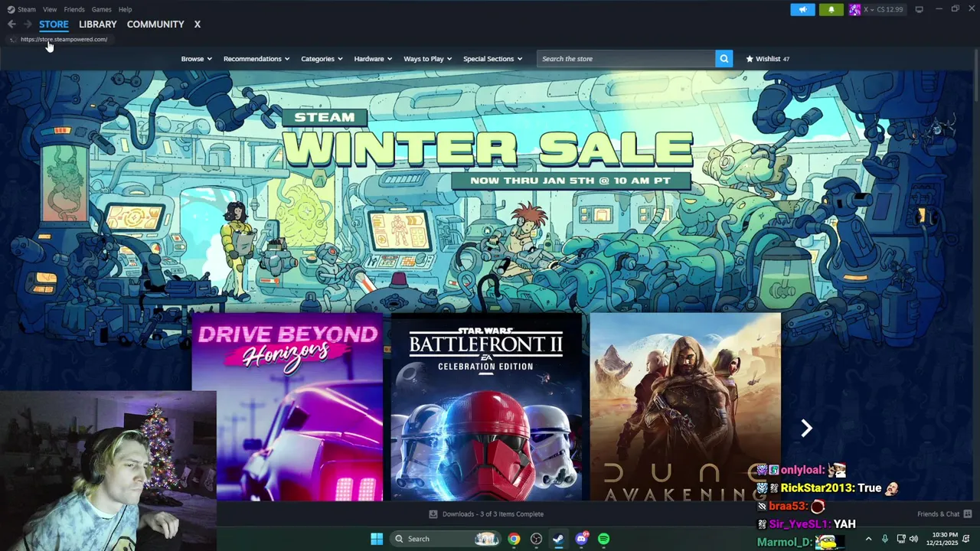Click the volume speaker tray icon
This screenshot has width=980, height=551.
pyautogui.click(x=913, y=539)
